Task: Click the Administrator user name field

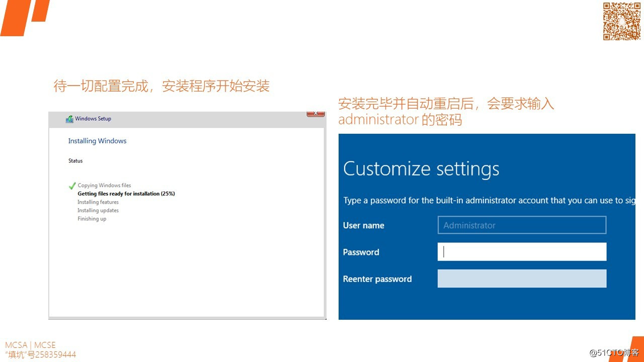Action: [522, 225]
